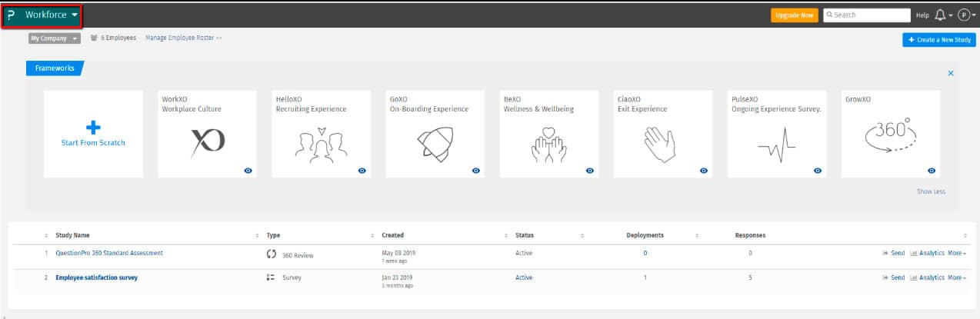Screen dimensions: 980x319
Task: Open the Workforce product dropdown
Action: pyautogui.click(x=52, y=15)
